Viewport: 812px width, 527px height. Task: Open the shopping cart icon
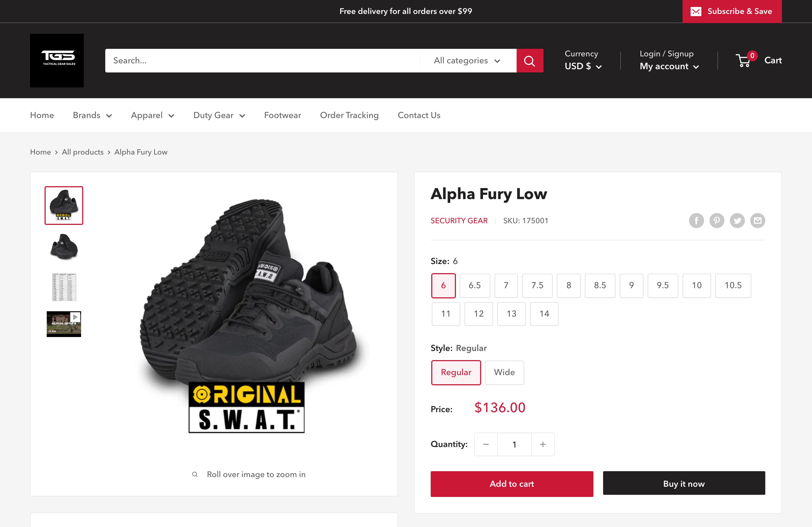coord(744,61)
